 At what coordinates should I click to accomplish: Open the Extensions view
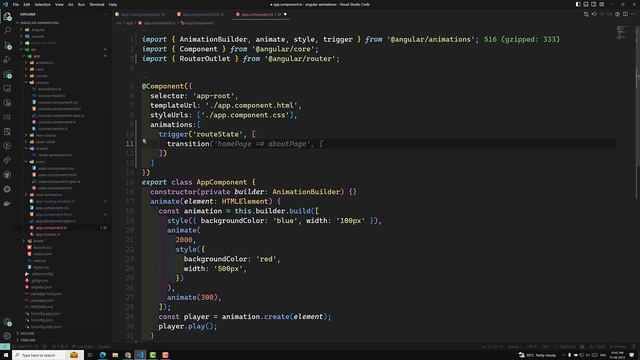(x=7, y=74)
